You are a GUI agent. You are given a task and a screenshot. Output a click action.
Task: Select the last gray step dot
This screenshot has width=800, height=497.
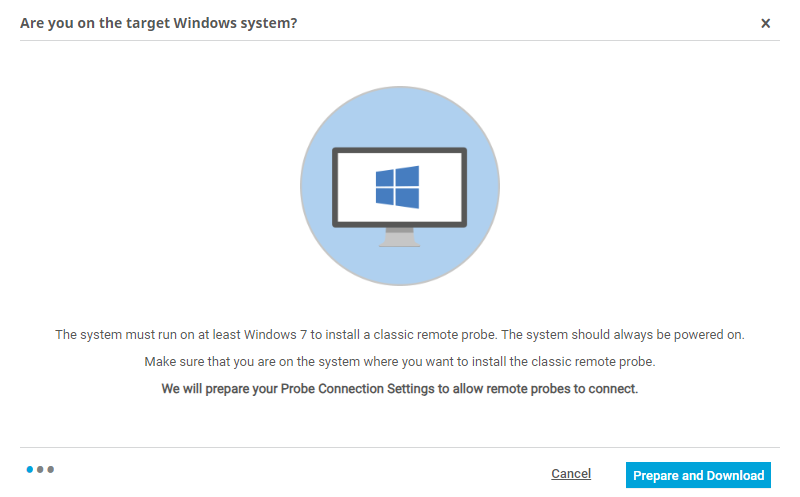tap(51, 469)
